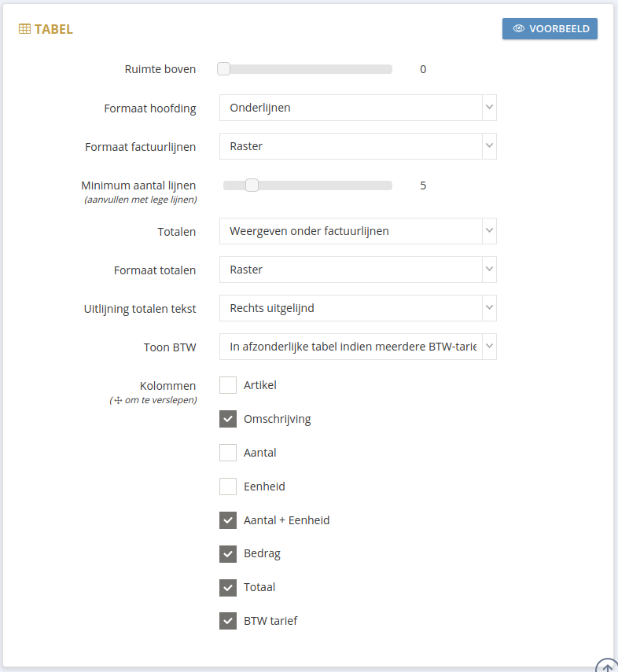
Task: Click the Ruimte boven slider handle
Action: pos(223,68)
